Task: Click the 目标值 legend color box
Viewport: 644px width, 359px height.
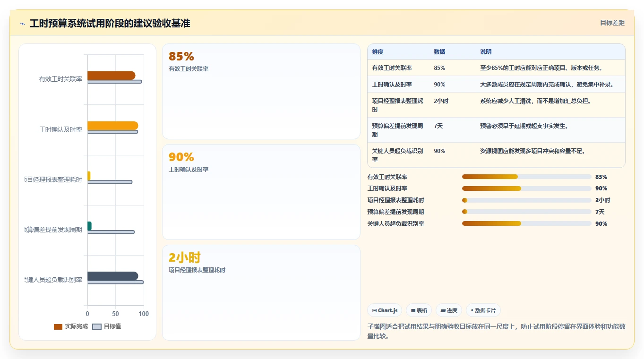Action: coord(97,326)
